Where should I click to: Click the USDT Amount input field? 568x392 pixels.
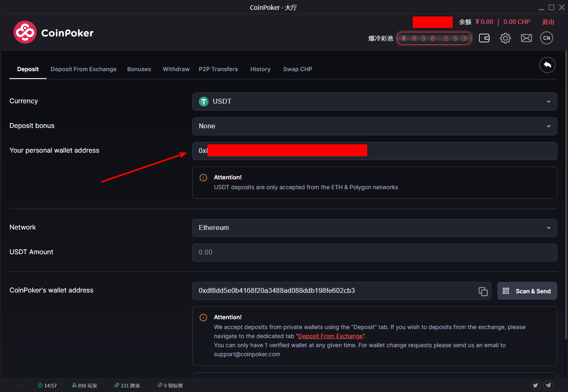click(x=375, y=253)
